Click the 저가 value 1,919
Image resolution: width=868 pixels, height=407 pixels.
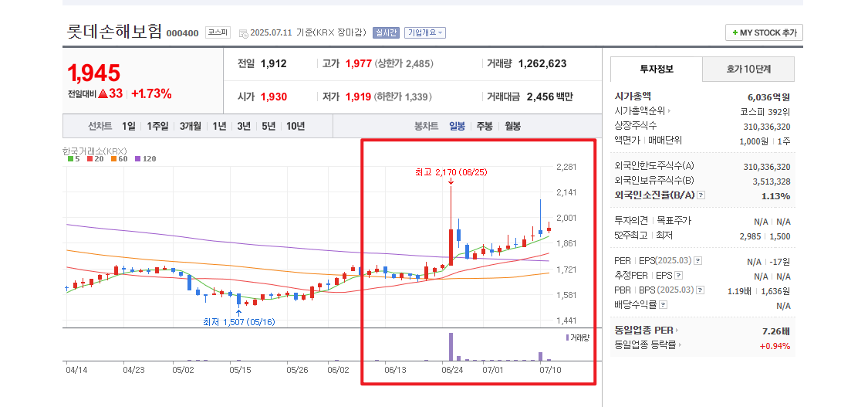358,97
